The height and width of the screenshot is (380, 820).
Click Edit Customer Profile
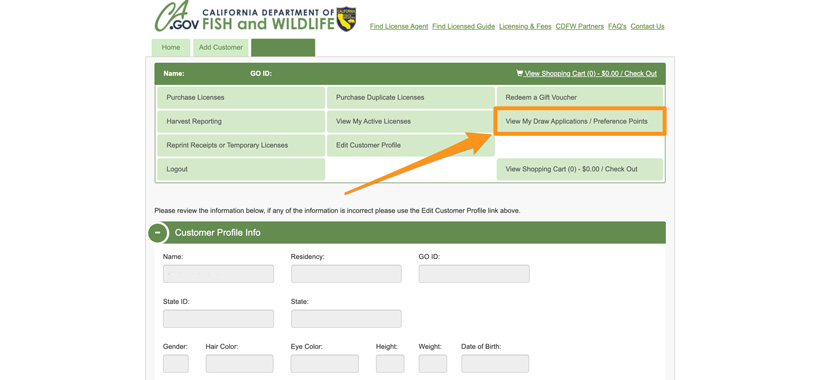point(411,145)
